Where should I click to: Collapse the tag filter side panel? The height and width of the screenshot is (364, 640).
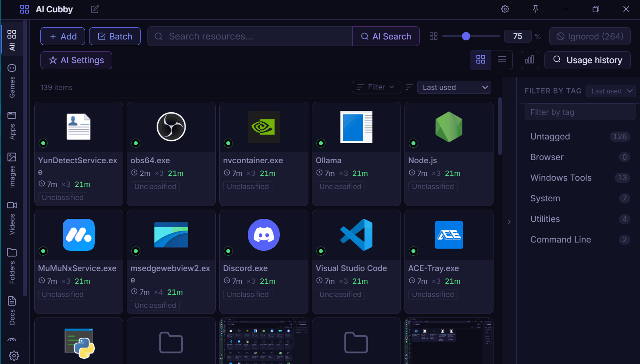(x=509, y=221)
